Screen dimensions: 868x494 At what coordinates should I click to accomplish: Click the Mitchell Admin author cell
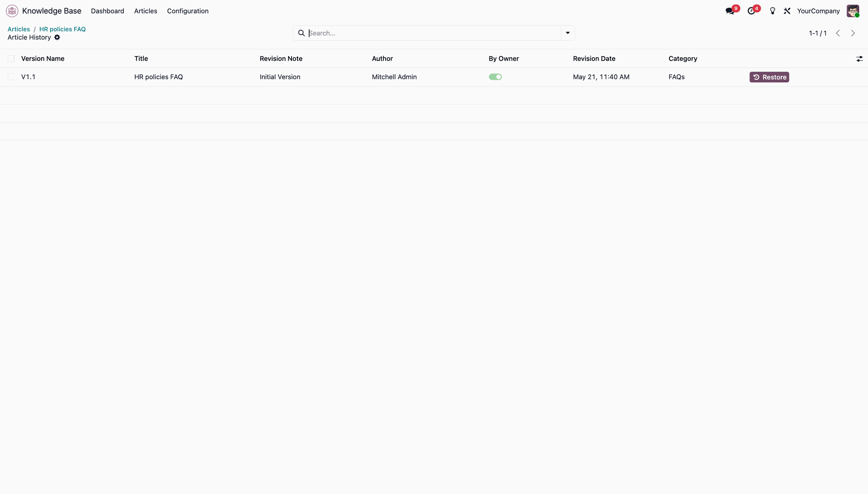click(x=394, y=77)
